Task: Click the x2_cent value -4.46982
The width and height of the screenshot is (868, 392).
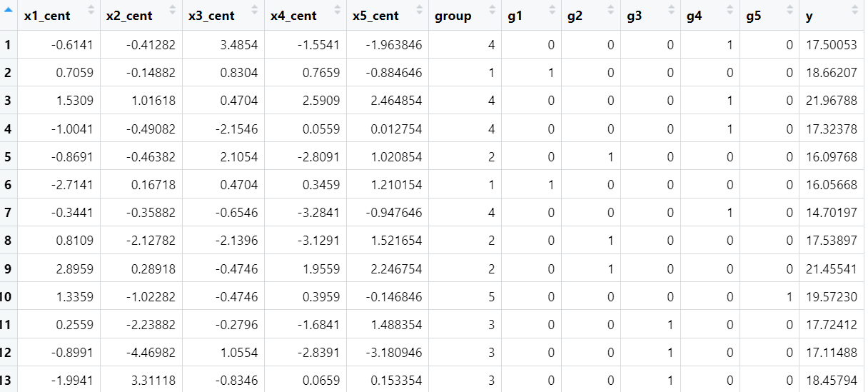Action: point(151,353)
